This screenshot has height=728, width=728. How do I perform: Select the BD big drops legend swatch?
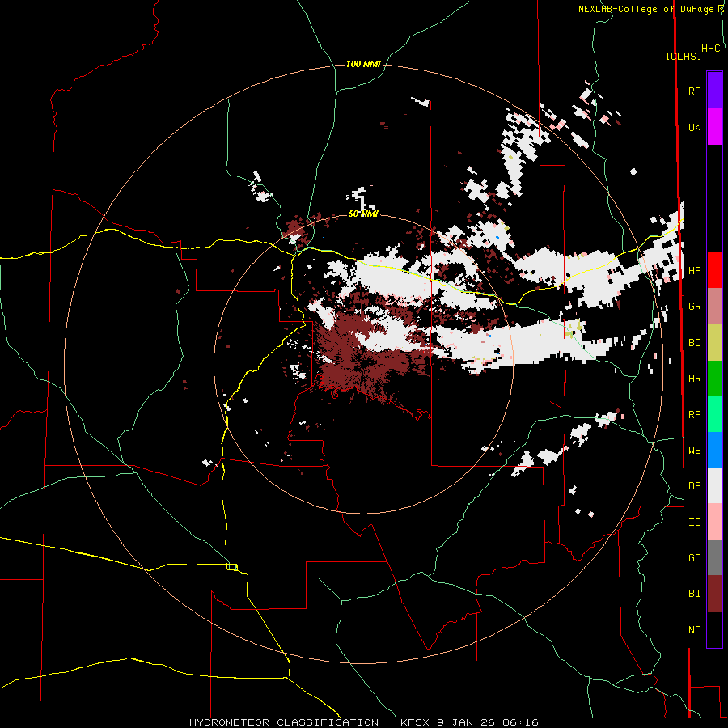click(x=714, y=343)
